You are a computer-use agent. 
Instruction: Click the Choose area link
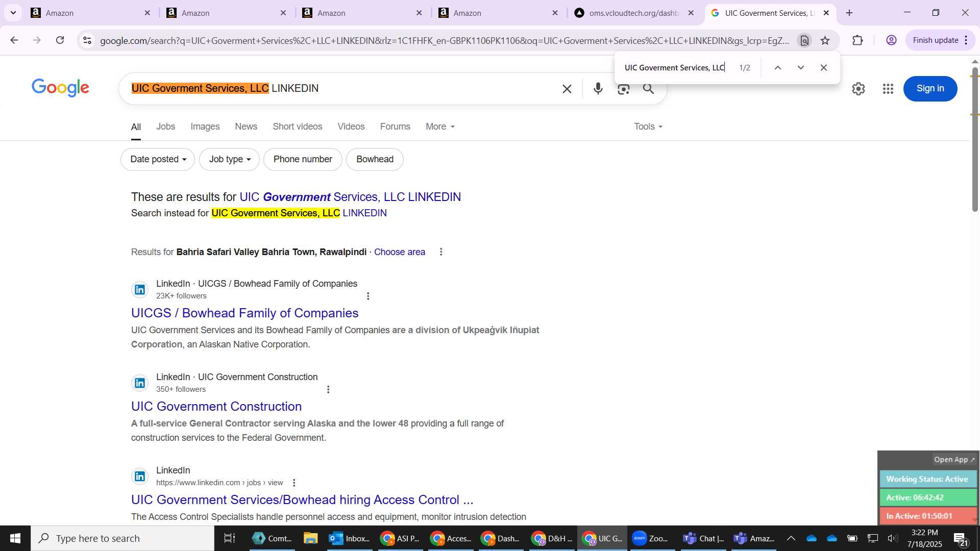click(x=400, y=252)
